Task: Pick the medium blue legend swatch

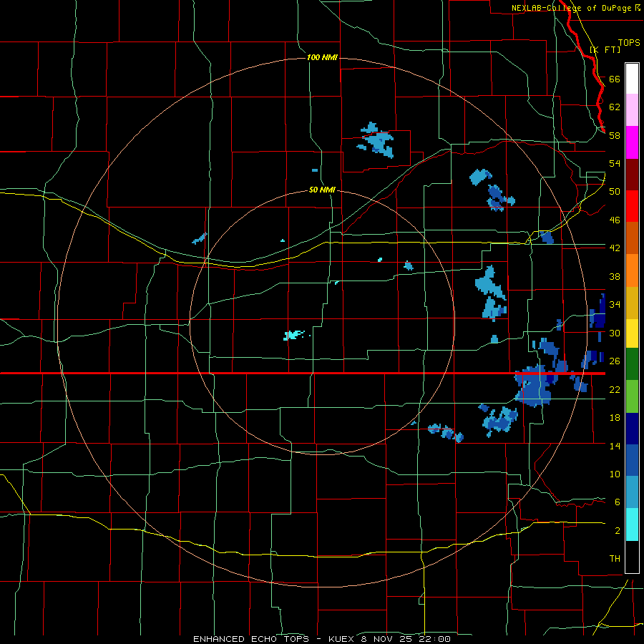Action: [632, 460]
